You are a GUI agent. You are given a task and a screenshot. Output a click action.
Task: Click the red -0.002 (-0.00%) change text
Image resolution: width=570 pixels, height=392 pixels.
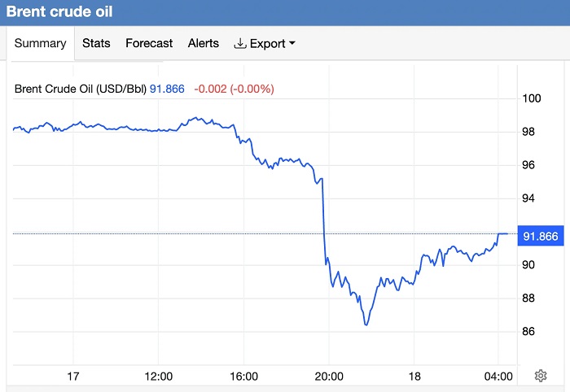(x=234, y=89)
